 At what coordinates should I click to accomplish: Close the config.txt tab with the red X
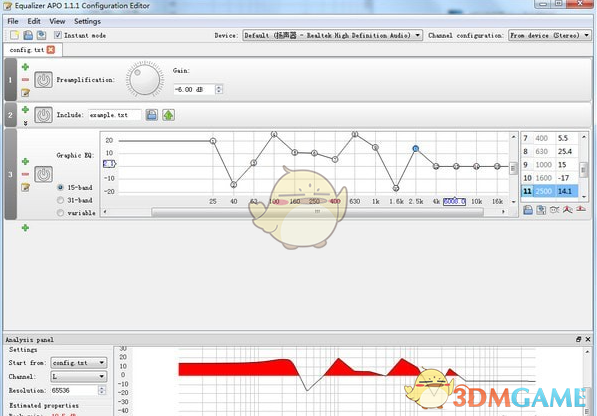point(51,50)
